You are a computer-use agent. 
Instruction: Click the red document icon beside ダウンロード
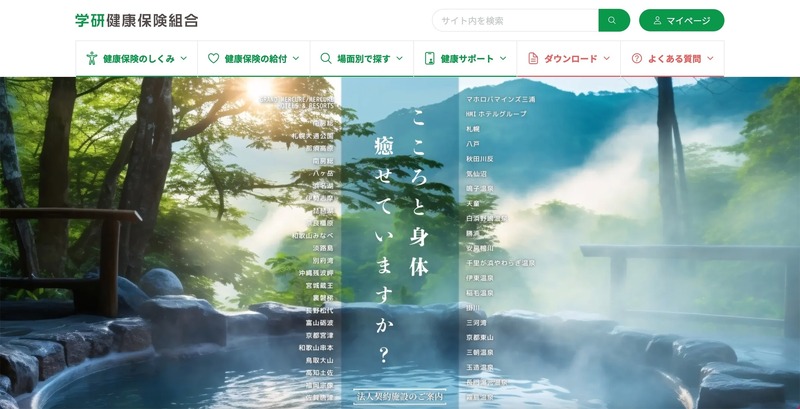point(533,58)
